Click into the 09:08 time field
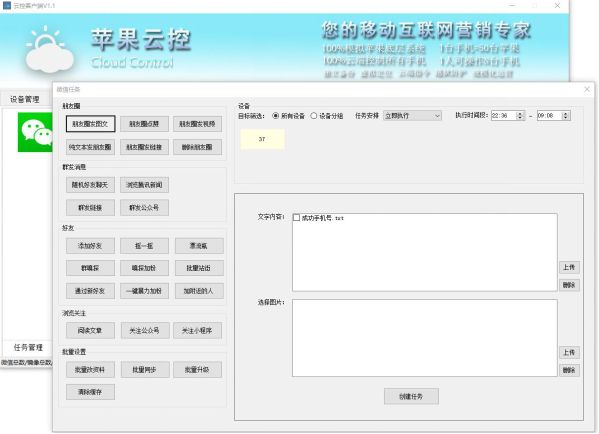This screenshot has width=599, height=434. pos(549,115)
